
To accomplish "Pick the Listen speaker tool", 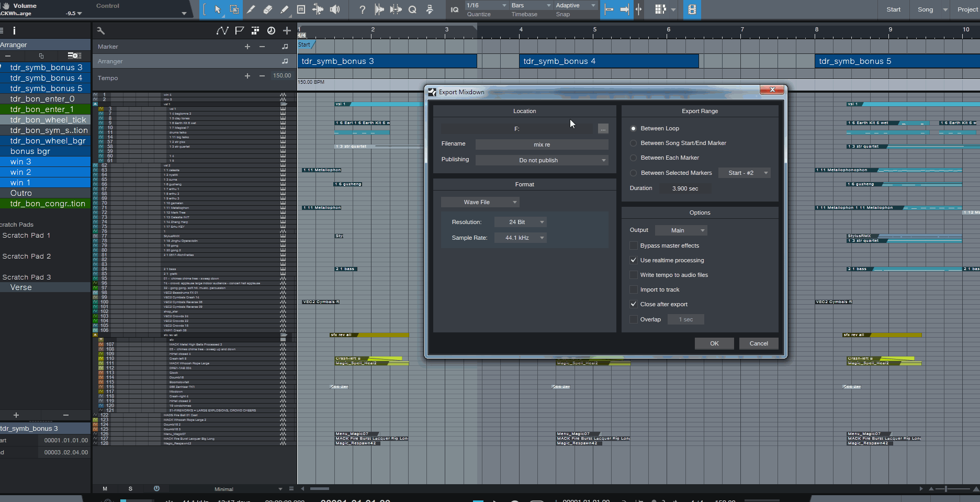I will point(335,9).
